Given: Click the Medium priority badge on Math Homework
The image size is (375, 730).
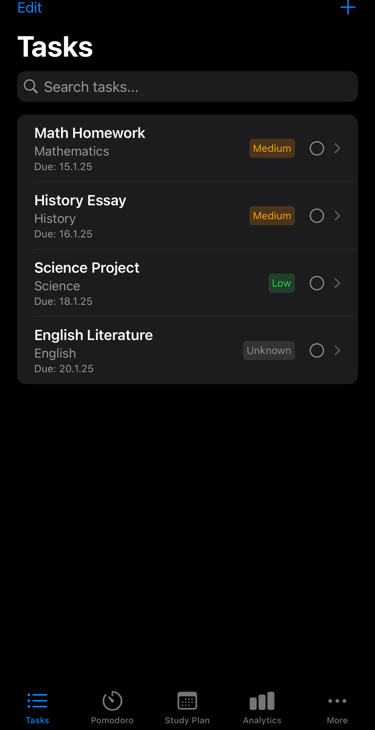Looking at the screenshot, I should (x=272, y=149).
